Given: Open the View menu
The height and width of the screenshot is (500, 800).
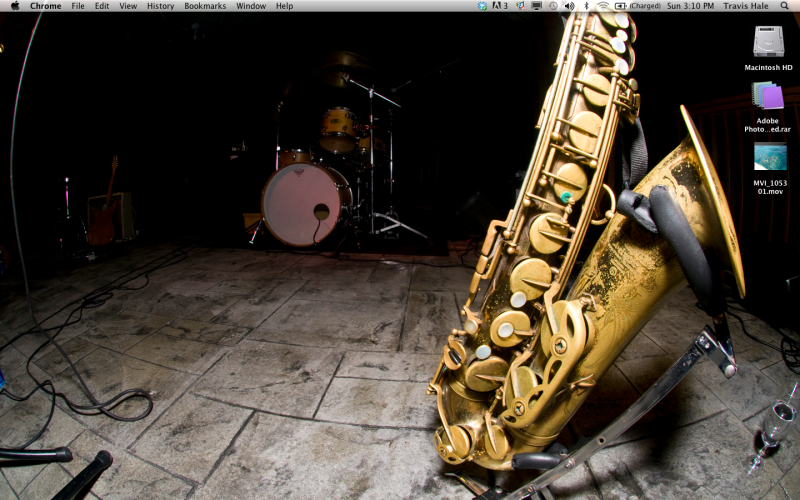Looking at the screenshot, I should click(x=128, y=6).
